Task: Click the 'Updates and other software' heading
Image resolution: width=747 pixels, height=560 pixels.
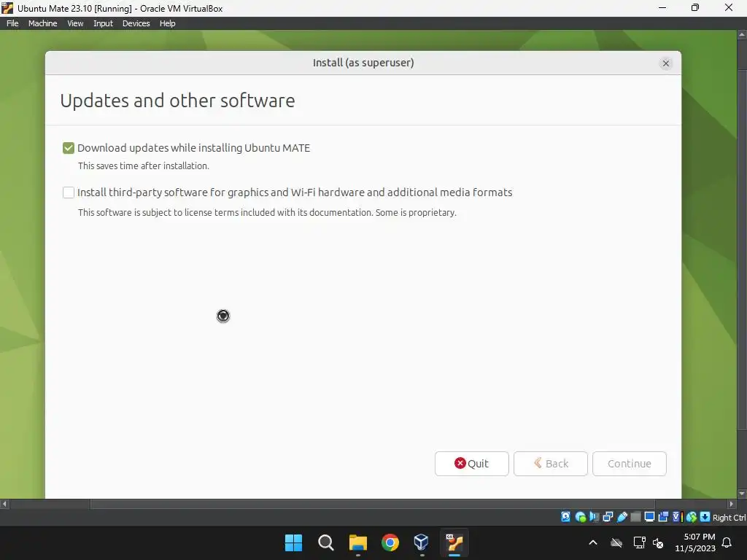Action: 177,101
